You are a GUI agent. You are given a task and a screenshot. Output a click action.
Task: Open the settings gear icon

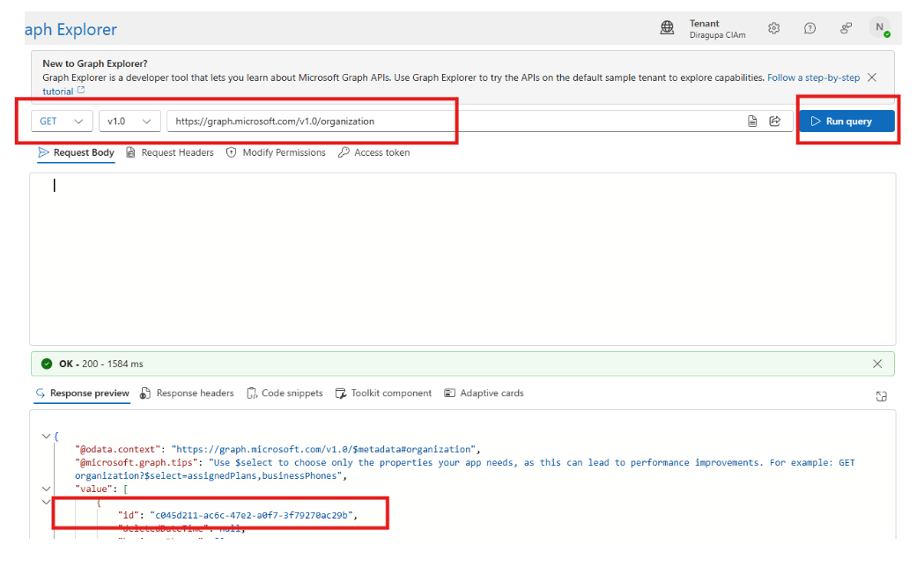[773, 27]
